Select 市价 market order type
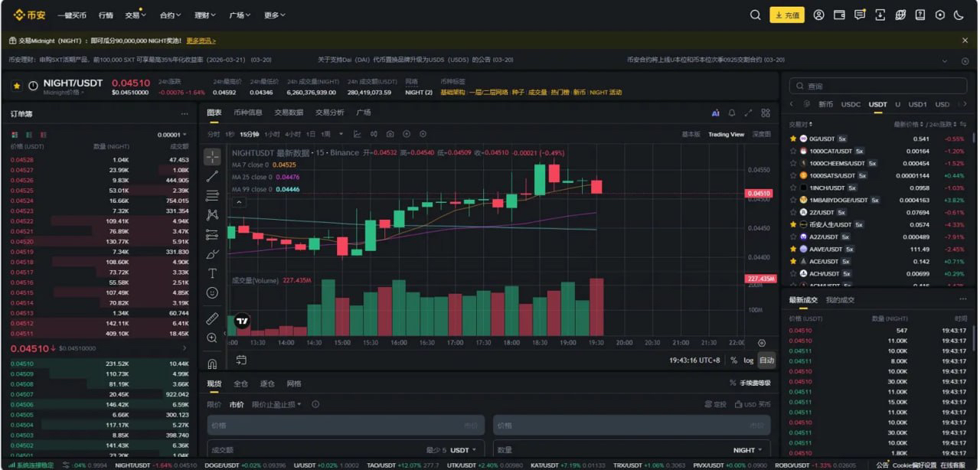Screen dimensions: 980x470 point(237,404)
